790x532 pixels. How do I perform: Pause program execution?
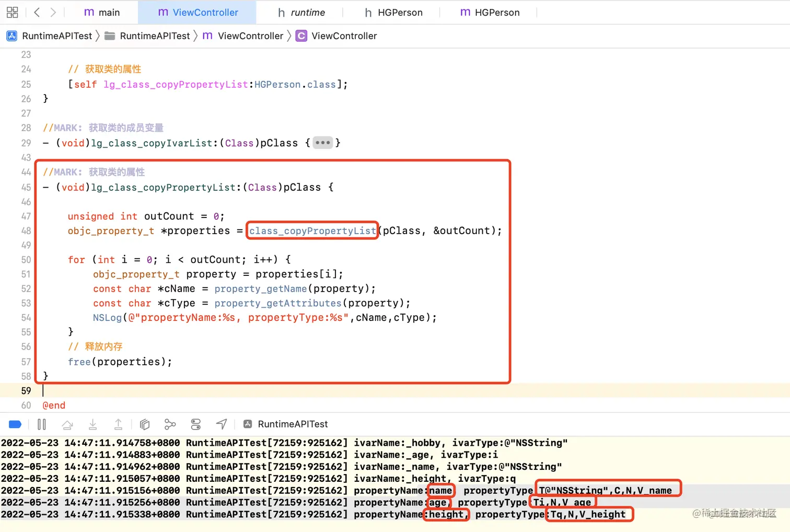pyautogui.click(x=42, y=424)
